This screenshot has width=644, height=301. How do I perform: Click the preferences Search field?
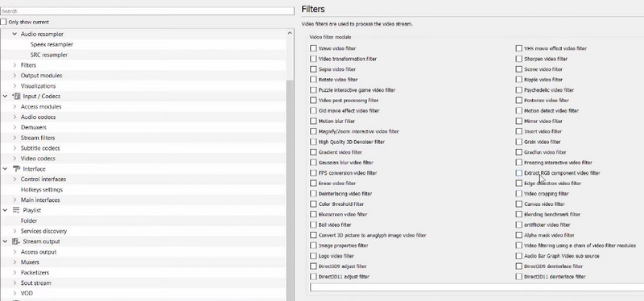tap(147, 11)
